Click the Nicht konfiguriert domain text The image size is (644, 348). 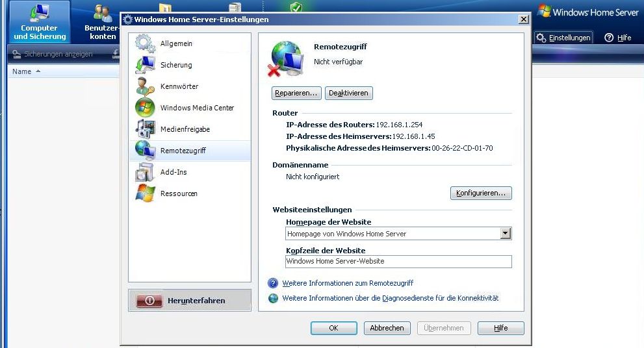click(313, 177)
